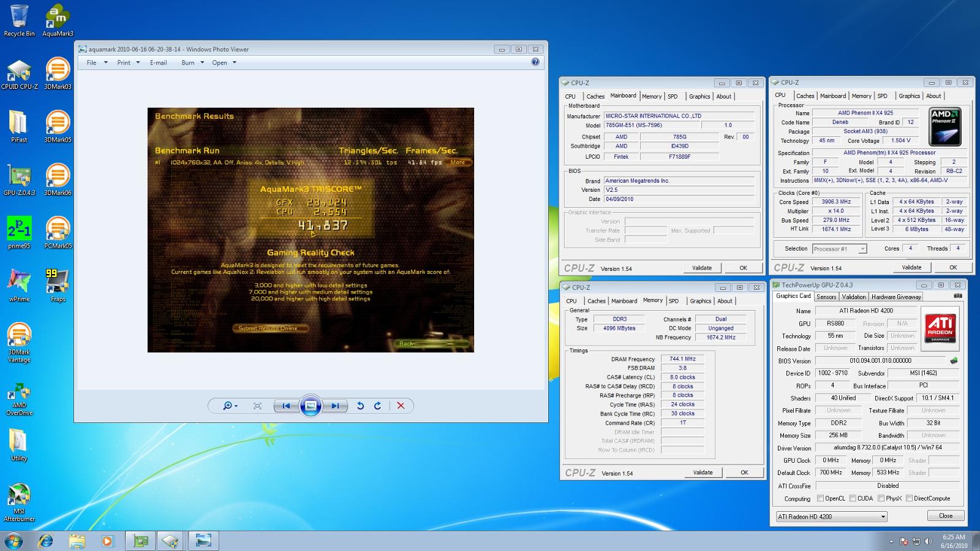Viewport: 980px width, 551px height.
Task: Launch GPU-Z.0.4.3 desktop icon
Action: pos(19,180)
